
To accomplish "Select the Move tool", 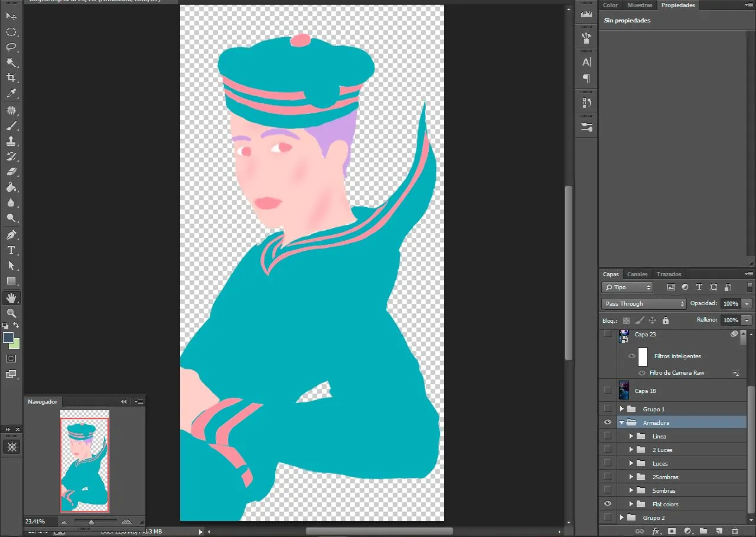I will pyautogui.click(x=11, y=16).
